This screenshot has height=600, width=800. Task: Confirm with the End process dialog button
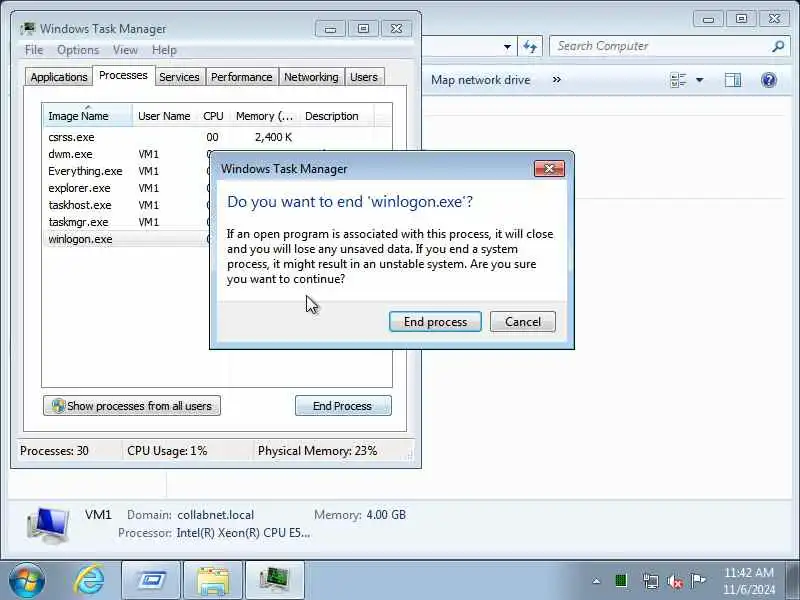coord(435,321)
